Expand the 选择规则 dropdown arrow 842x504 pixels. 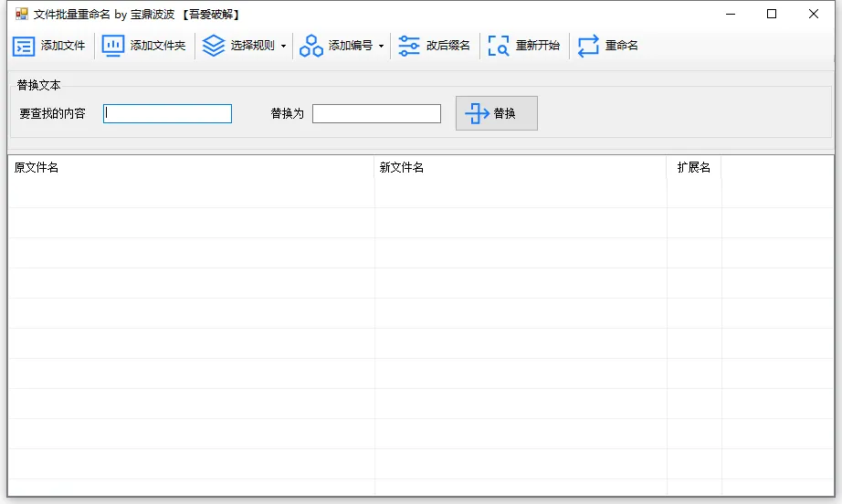pos(283,47)
